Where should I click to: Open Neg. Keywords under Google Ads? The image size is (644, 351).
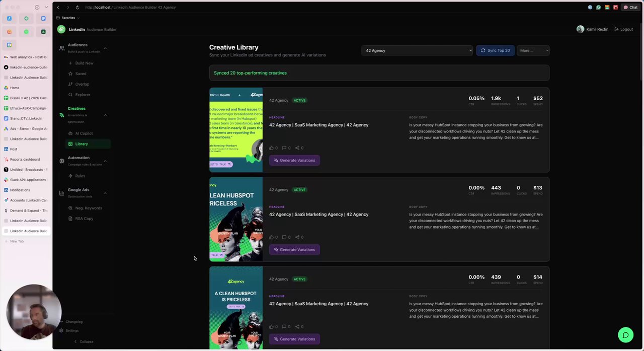coord(89,208)
